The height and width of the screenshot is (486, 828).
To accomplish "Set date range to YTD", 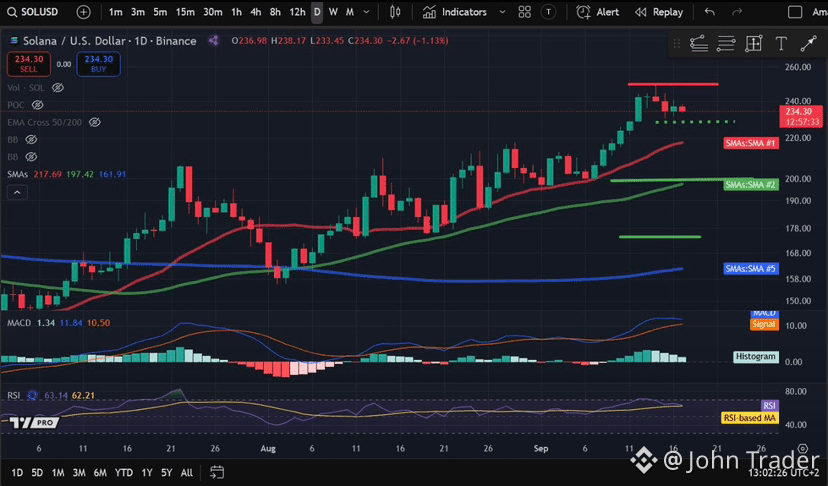I will click(x=124, y=473).
